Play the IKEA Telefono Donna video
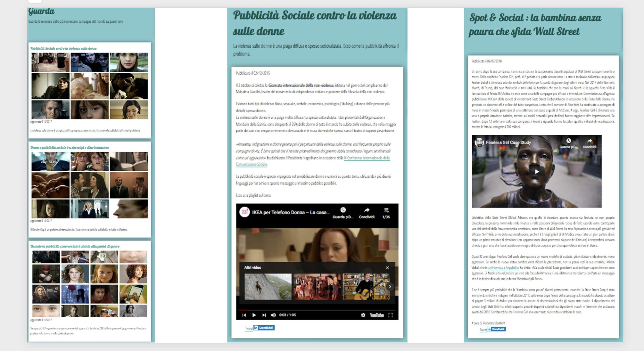Screen dimensions: 644x351 [254, 315]
